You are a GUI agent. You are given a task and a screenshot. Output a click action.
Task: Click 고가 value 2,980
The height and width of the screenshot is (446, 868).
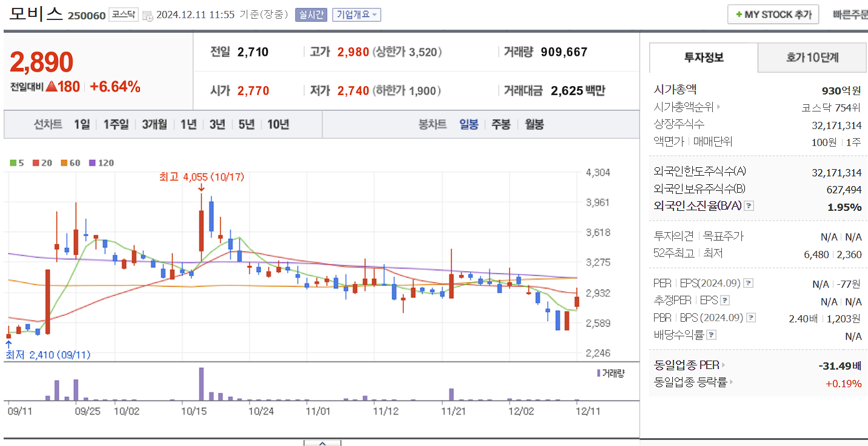(x=353, y=52)
